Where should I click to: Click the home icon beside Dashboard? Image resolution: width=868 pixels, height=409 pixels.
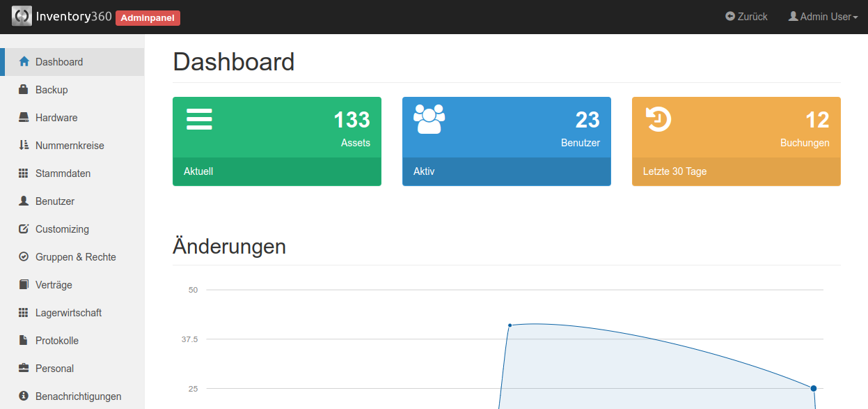pyautogui.click(x=24, y=62)
